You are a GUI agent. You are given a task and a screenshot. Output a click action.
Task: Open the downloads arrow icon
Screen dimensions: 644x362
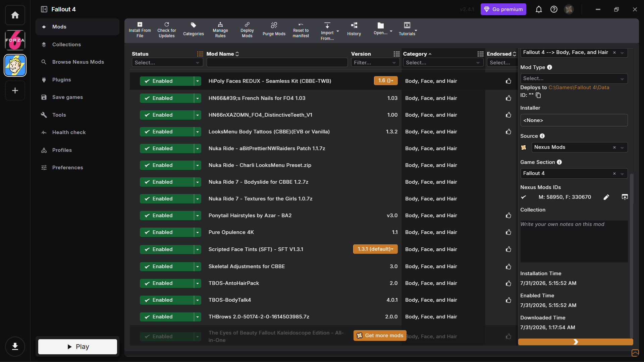click(15, 346)
